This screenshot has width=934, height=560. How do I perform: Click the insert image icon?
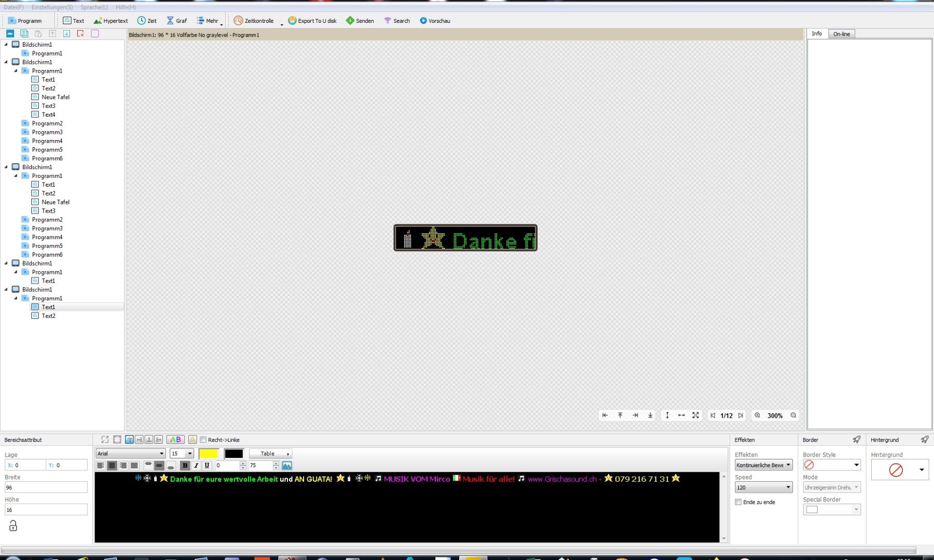click(287, 466)
